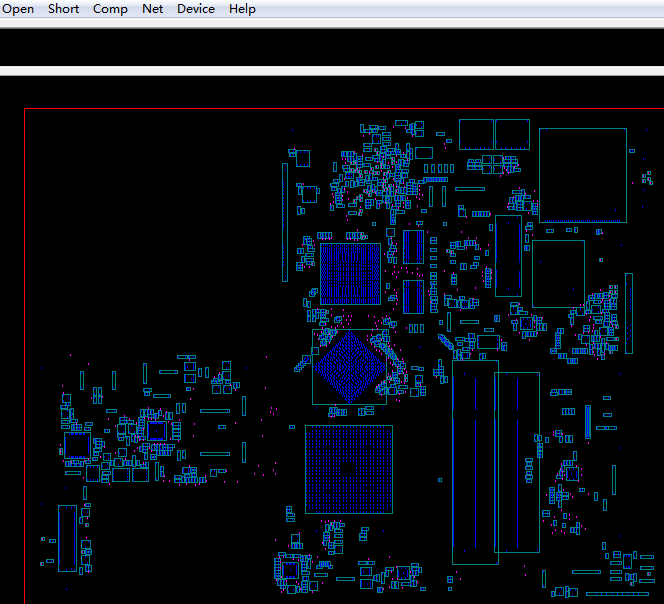Open the Open menu
Viewport: 664px width, 604px height.
point(18,9)
